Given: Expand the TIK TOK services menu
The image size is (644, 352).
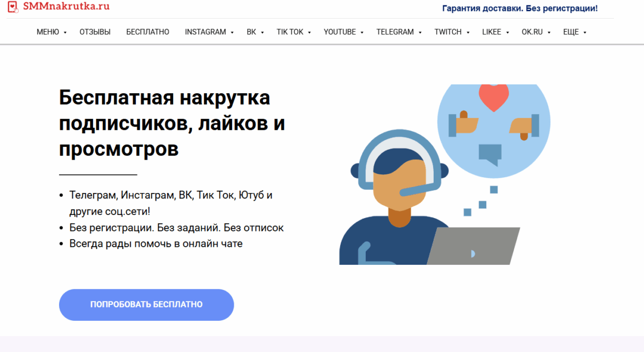Looking at the screenshot, I should pos(294,32).
